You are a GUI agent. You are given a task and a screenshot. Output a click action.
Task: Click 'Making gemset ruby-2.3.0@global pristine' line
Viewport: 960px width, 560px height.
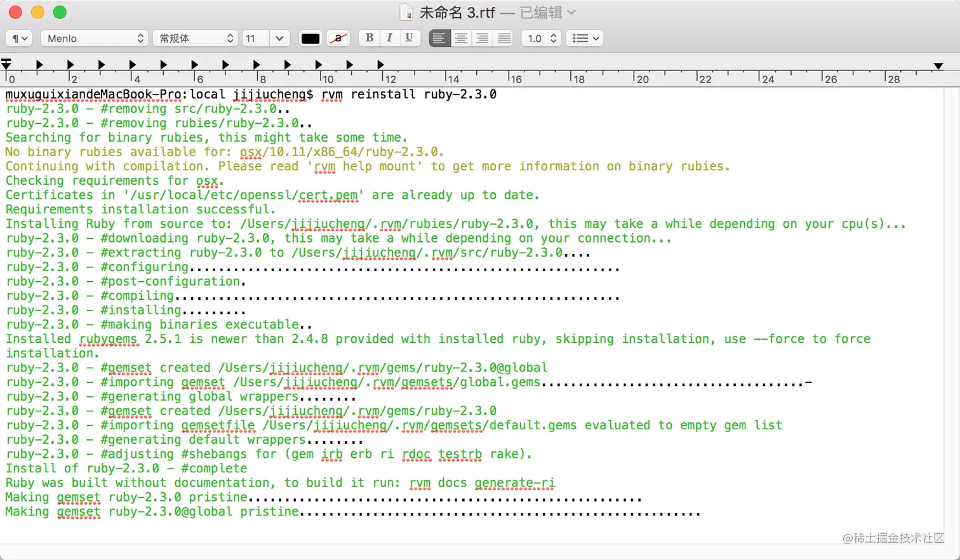click(x=353, y=512)
